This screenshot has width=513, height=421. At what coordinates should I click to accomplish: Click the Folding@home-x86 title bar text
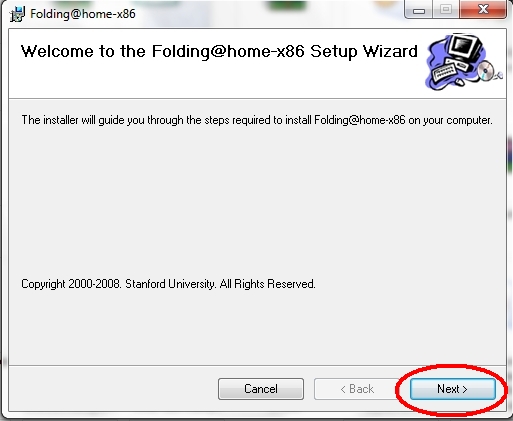coord(83,14)
